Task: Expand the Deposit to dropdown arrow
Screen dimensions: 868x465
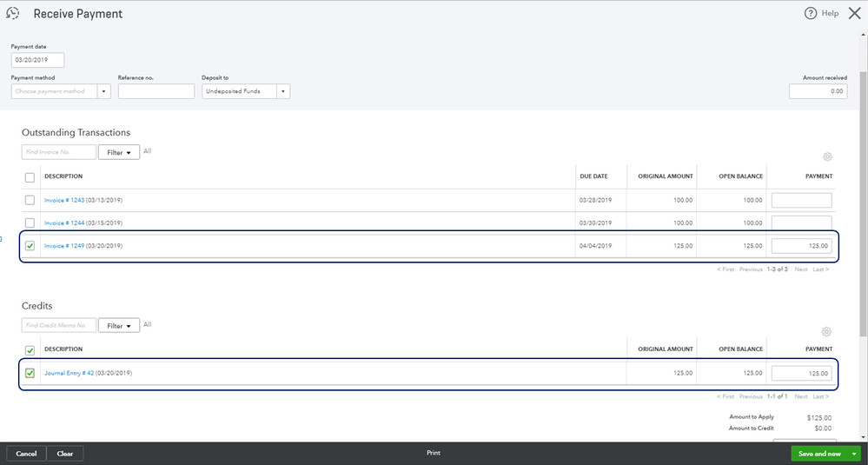Action: tap(283, 91)
